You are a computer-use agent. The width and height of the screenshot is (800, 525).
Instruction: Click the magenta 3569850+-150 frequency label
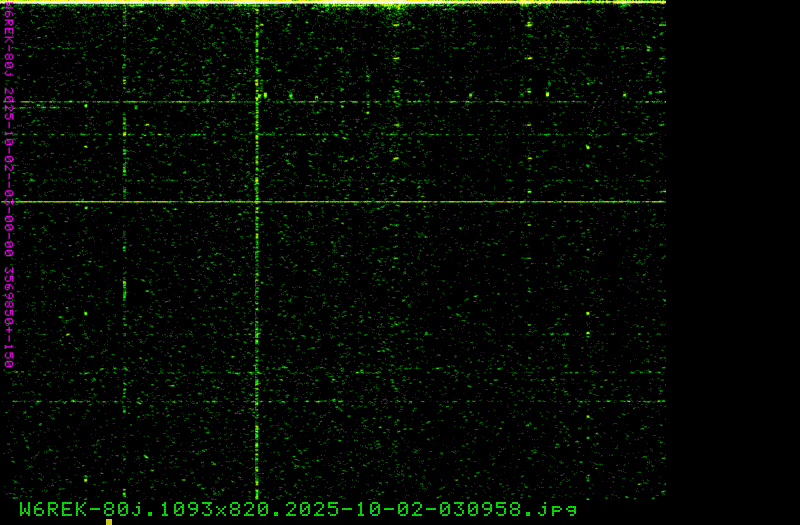9,316
